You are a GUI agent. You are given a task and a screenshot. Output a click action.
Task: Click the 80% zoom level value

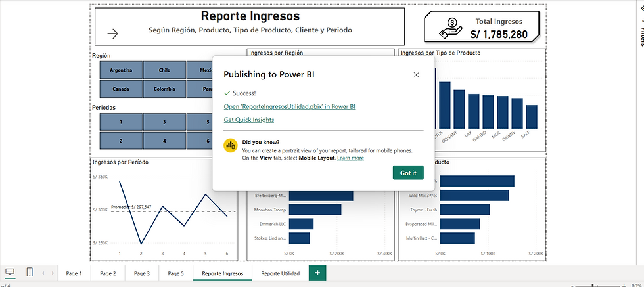[x=636, y=285]
